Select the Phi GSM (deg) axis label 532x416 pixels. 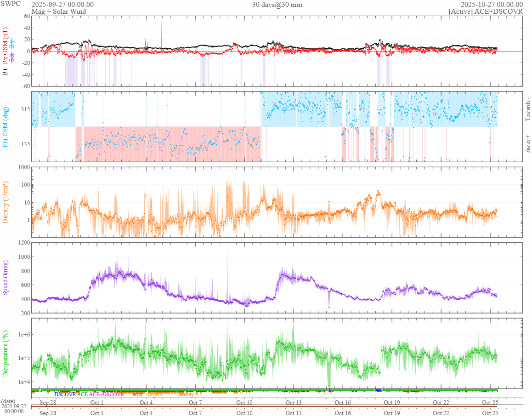pos(6,127)
